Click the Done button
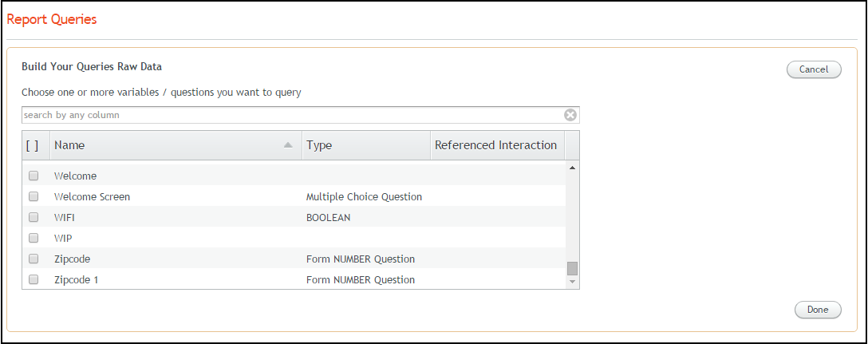Screen dimensions: 868x344 [818, 310]
